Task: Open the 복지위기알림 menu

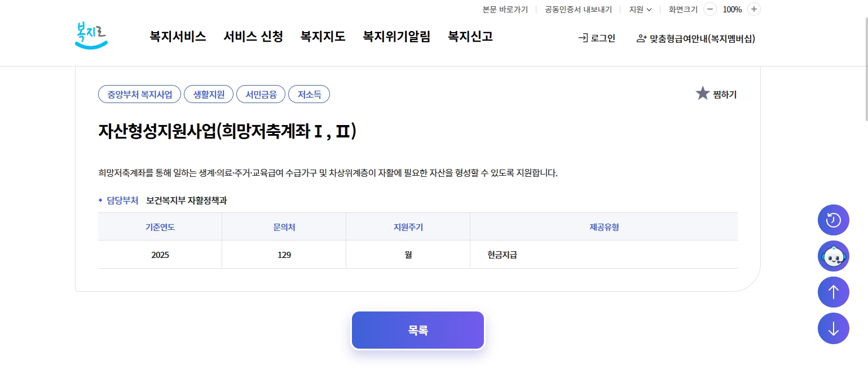Action: click(x=396, y=36)
